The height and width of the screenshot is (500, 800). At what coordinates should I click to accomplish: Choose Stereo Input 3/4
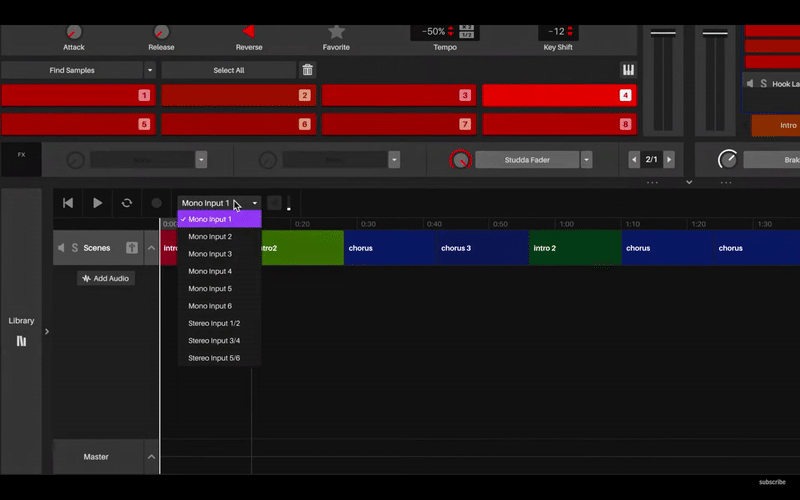219,341
